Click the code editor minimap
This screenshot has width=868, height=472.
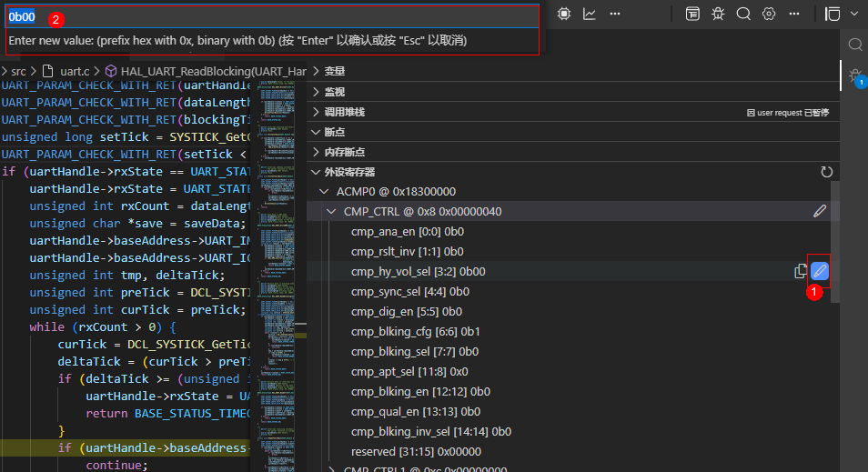(x=277, y=276)
